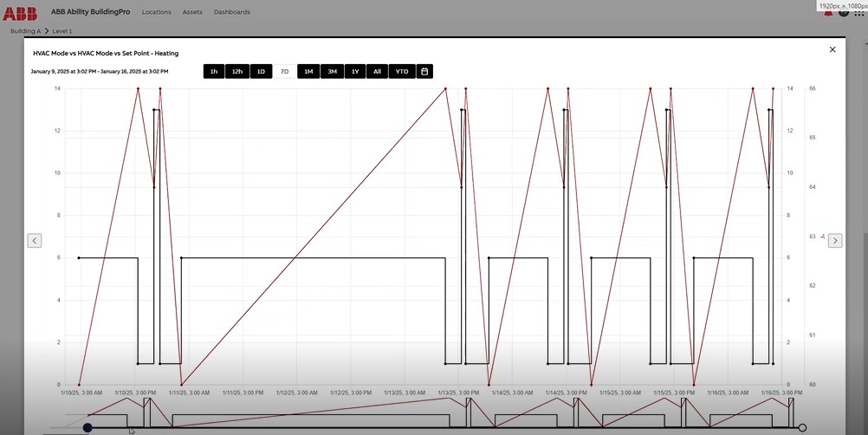Show year-to-date with YTD button

click(402, 71)
